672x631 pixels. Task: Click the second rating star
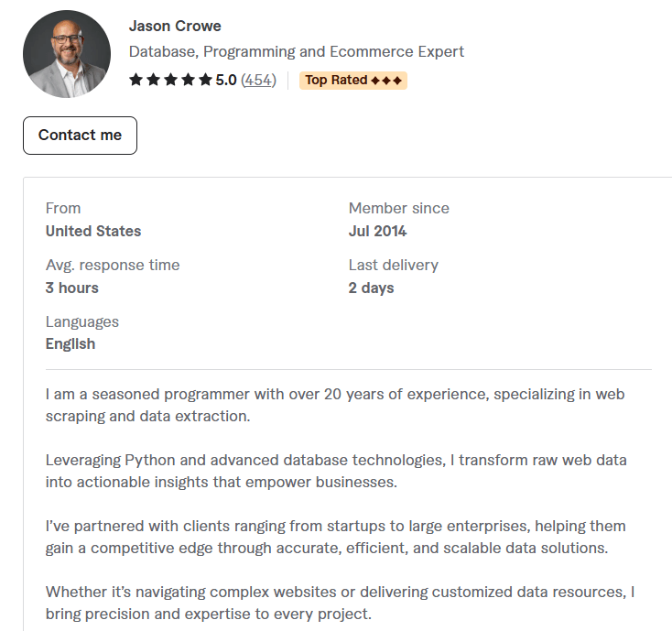[x=154, y=80]
